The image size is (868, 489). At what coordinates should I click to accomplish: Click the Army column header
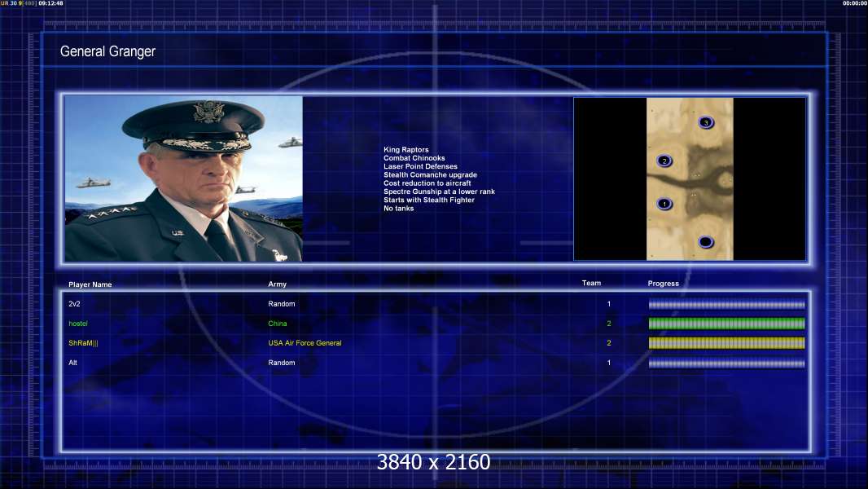tap(278, 284)
